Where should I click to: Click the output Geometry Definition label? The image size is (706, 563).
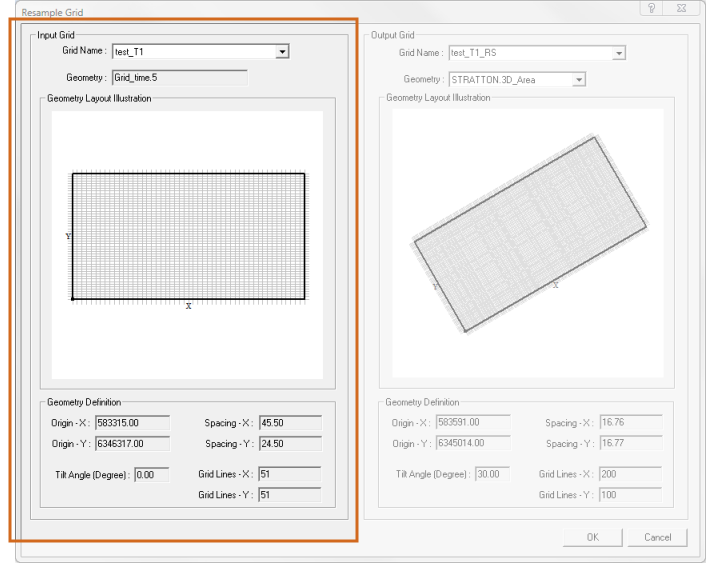(422, 402)
